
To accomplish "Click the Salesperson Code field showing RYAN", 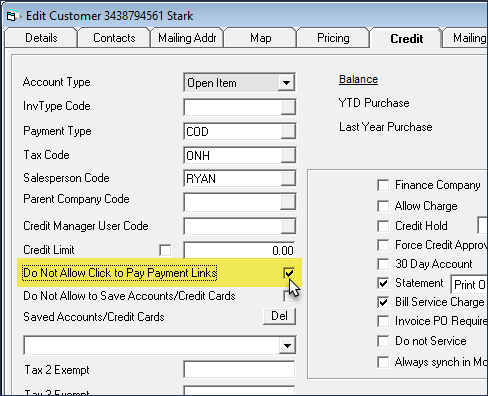I will point(233,178).
